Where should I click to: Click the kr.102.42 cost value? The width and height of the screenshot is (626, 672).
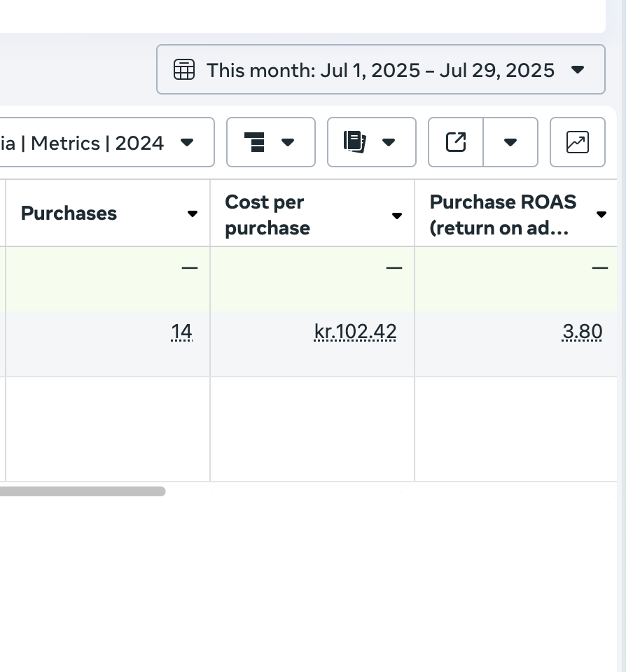355,332
